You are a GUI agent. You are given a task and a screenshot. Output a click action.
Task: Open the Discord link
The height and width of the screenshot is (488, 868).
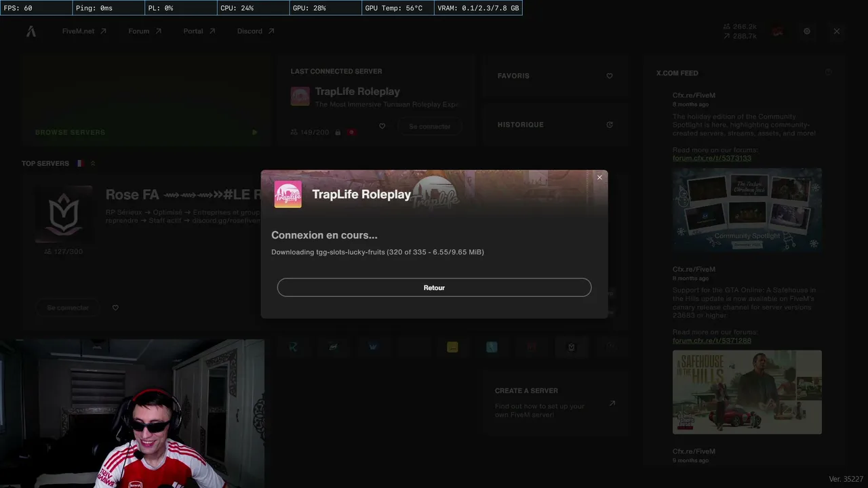click(x=256, y=31)
